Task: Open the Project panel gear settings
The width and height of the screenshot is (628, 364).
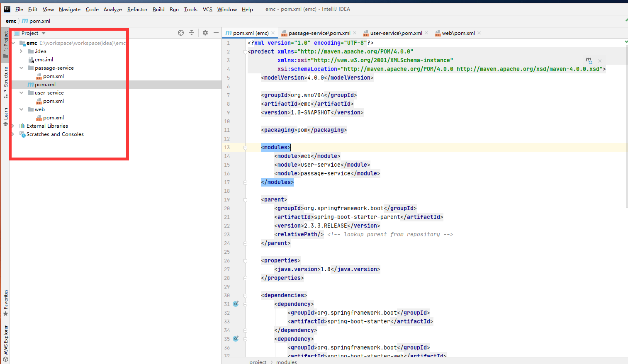Action: click(205, 33)
